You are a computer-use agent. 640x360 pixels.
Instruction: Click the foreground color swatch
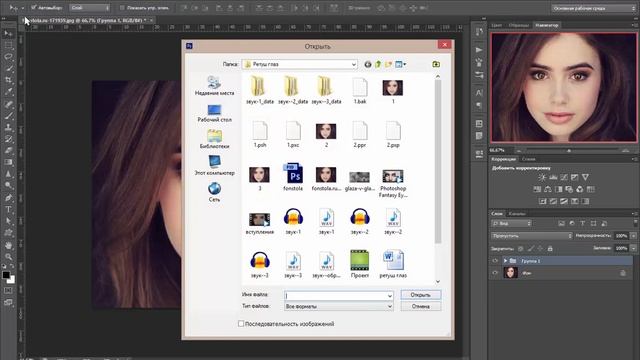point(6,275)
